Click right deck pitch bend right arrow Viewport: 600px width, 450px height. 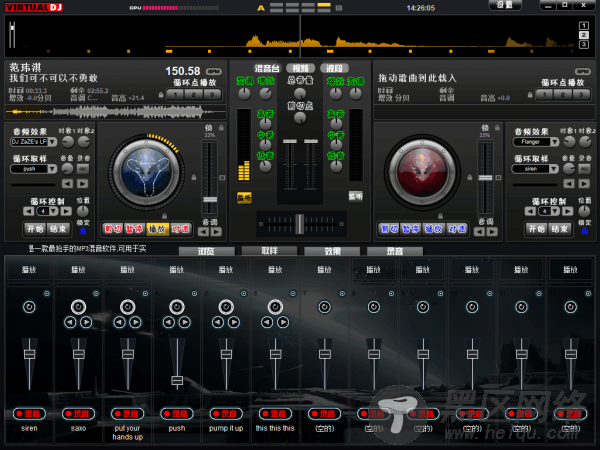pos(492,232)
